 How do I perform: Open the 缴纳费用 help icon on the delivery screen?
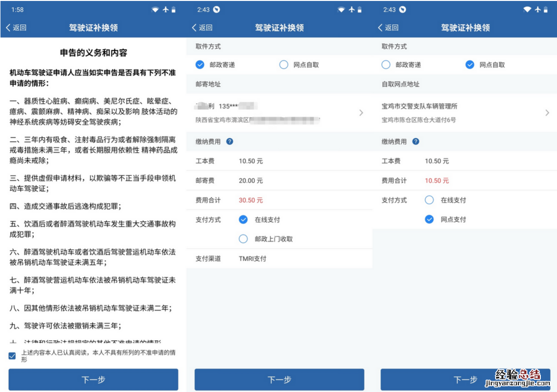coord(231,141)
